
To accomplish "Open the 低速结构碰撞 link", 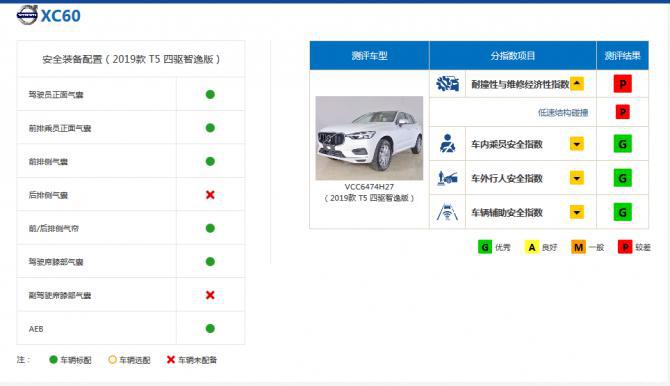I will [563, 112].
